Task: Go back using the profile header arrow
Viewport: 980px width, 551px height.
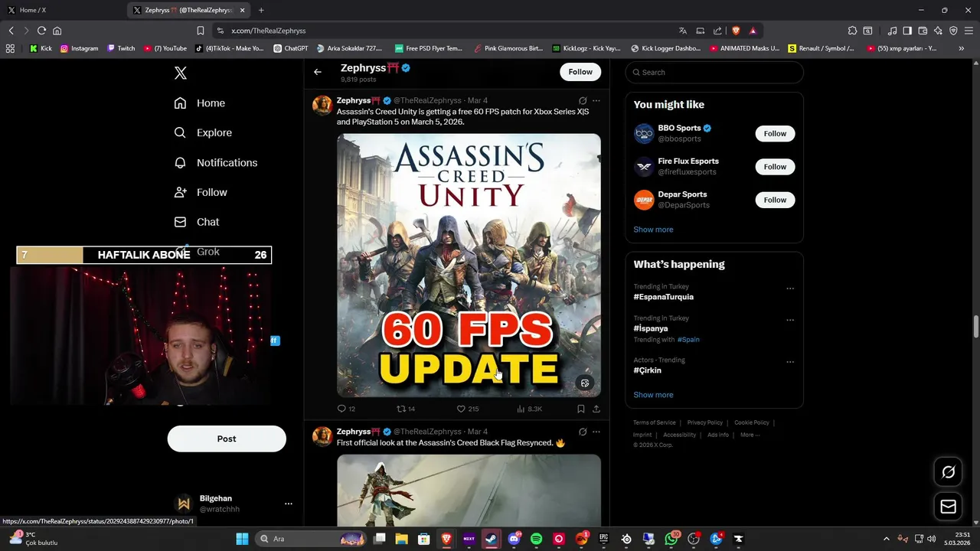Action: tap(318, 72)
